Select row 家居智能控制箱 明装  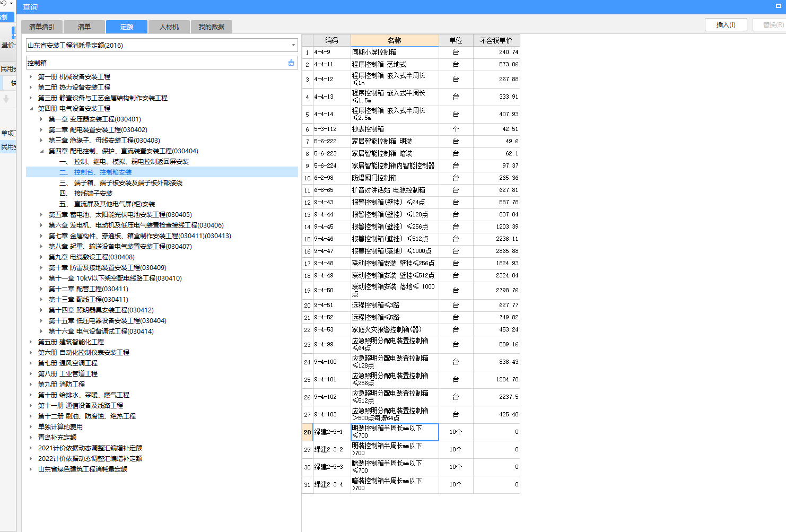[395, 141]
